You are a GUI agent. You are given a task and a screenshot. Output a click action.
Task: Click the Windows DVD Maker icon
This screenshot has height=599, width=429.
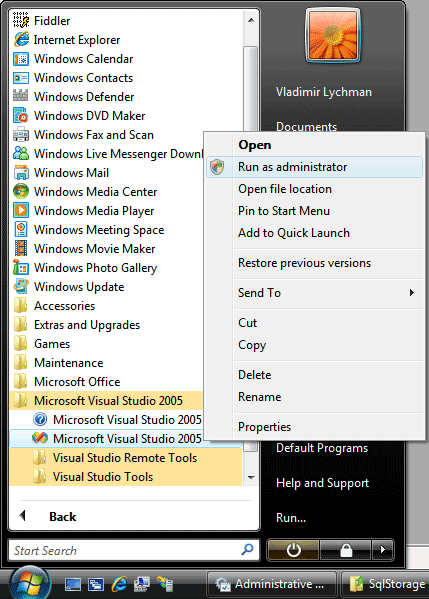pyautogui.click(x=21, y=115)
